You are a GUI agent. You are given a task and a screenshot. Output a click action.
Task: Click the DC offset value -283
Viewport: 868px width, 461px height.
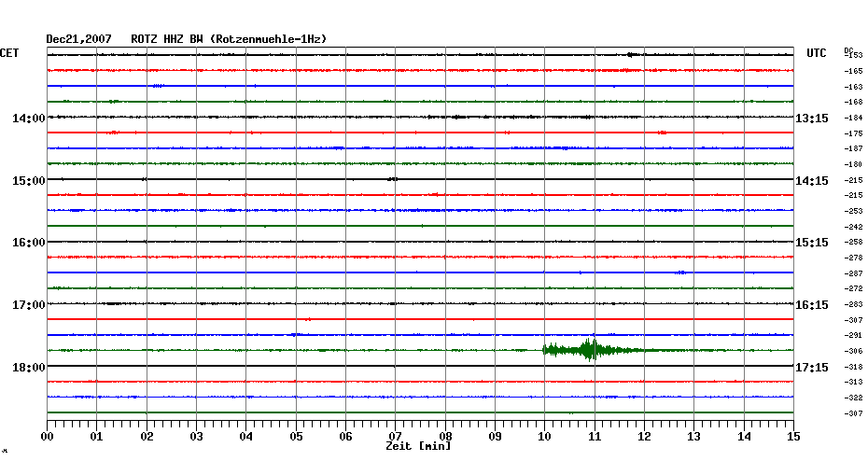[854, 304]
